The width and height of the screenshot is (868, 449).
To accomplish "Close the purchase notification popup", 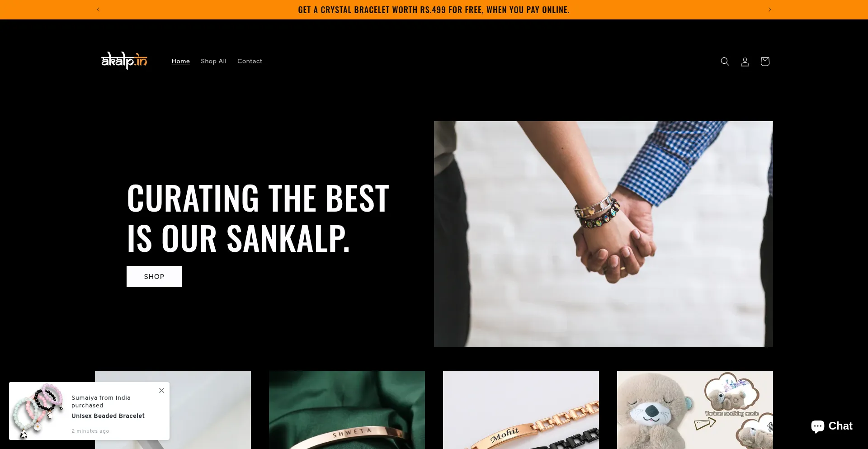I will pos(161,390).
